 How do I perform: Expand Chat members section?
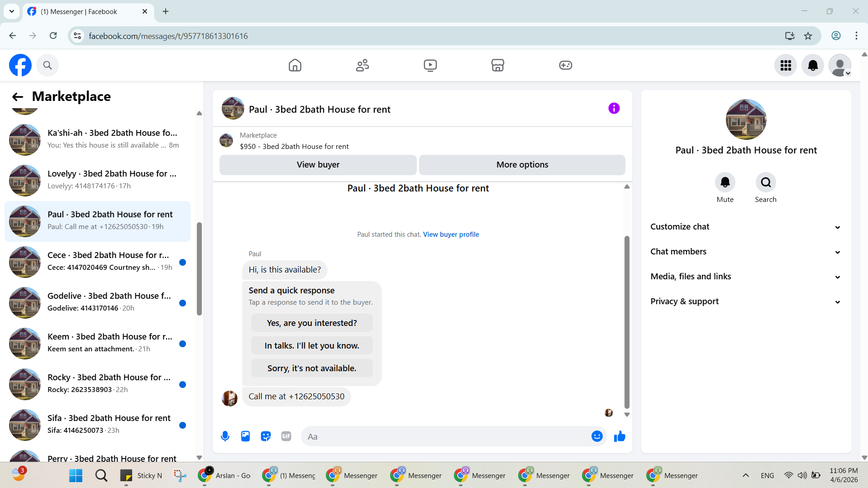(746, 252)
